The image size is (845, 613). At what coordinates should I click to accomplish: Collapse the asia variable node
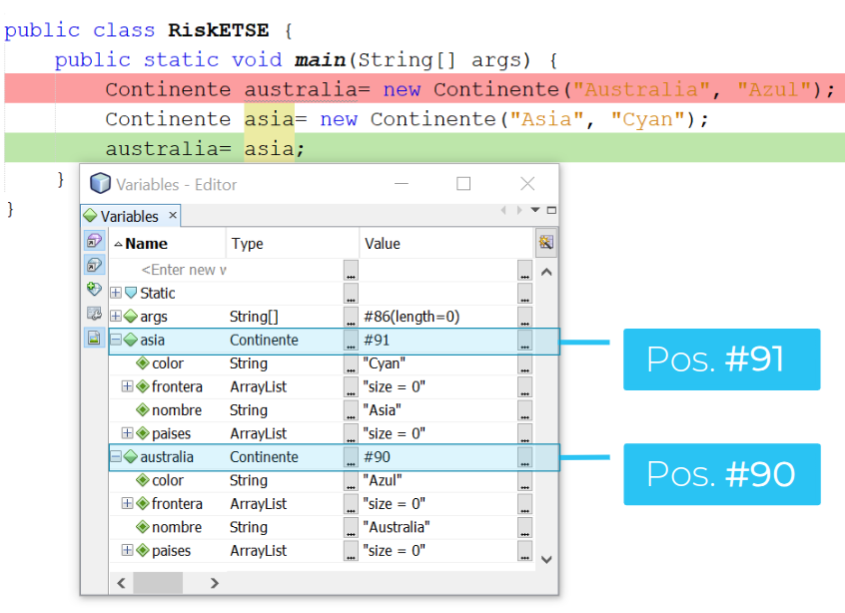pos(116,340)
